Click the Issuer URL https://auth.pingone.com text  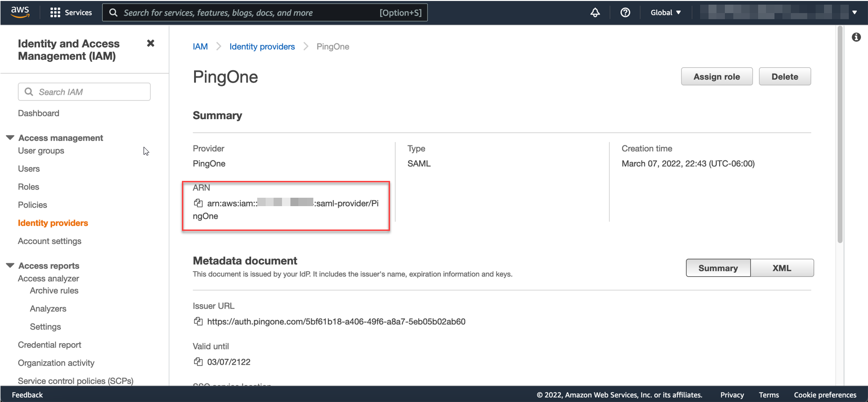click(336, 321)
